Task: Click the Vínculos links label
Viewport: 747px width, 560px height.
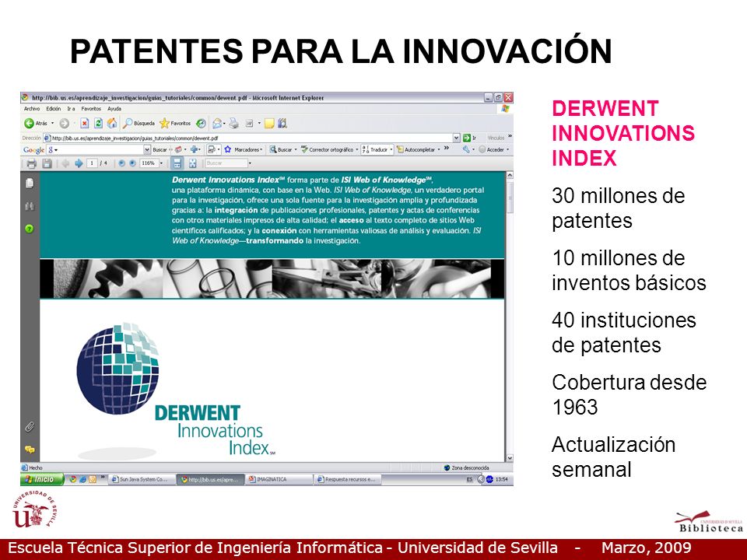Action: pyautogui.click(x=496, y=138)
